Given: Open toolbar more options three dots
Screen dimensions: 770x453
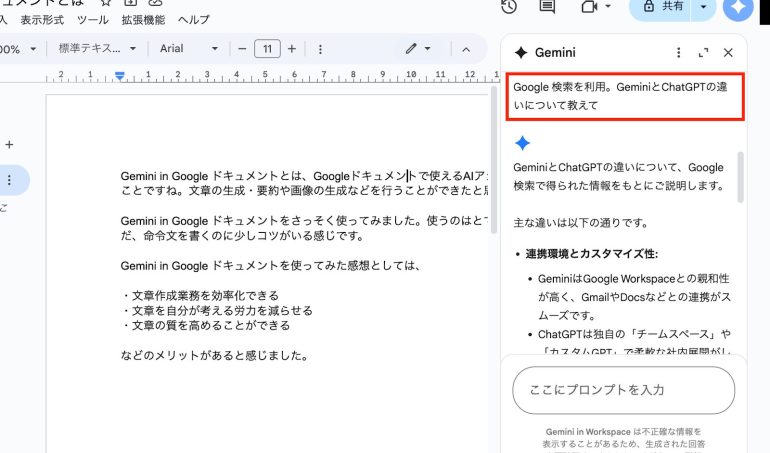Looking at the screenshot, I should coord(320,49).
